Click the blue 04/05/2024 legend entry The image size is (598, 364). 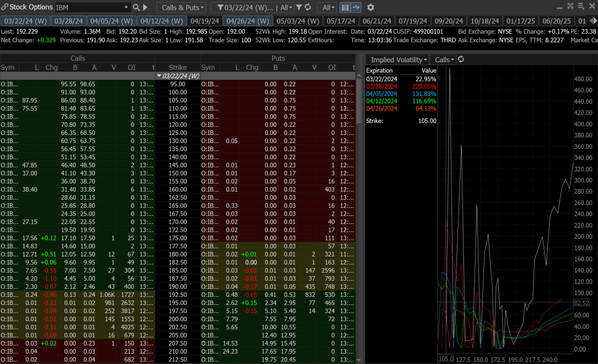pyautogui.click(x=382, y=94)
